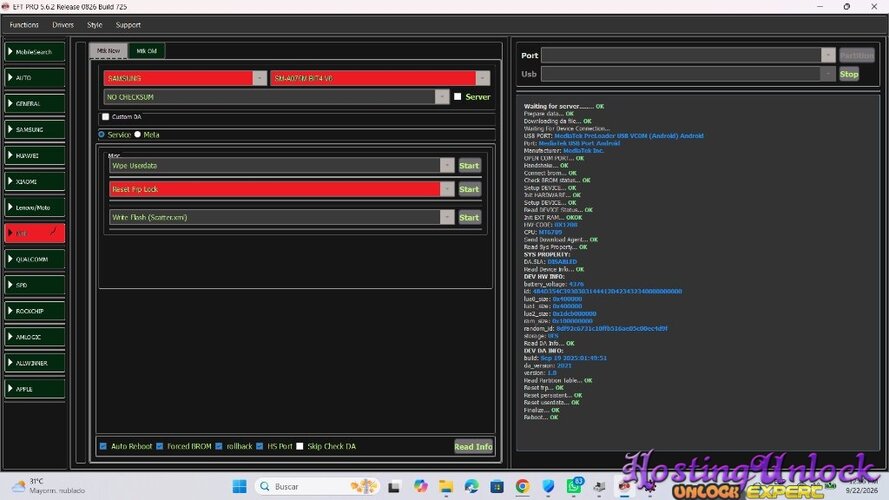Start the Reset Frp Lock operation
889x500 pixels.
coord(469,189)
